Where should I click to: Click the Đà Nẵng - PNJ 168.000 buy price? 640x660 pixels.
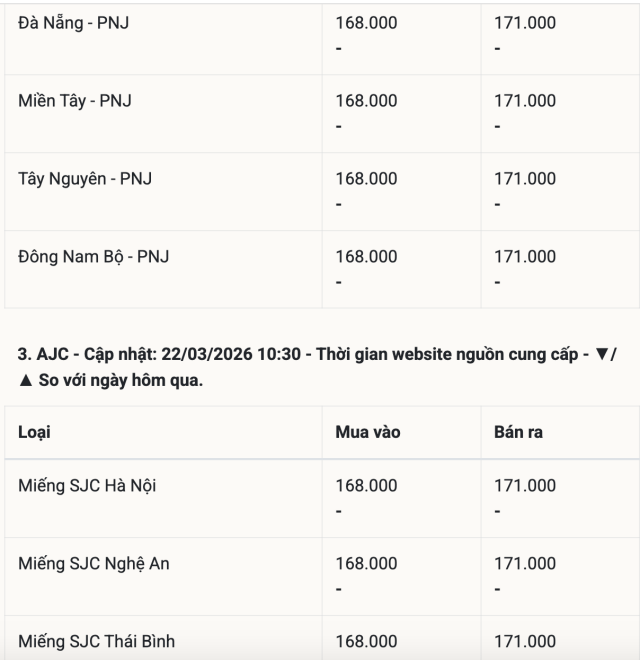click(x=366, y=23)
